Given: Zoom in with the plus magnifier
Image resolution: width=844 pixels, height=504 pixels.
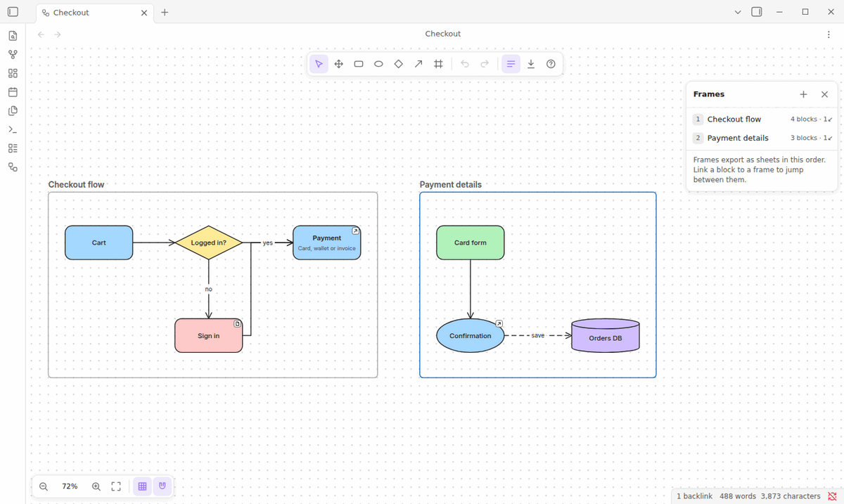Looking at the screenshot, I should [x=96, y=486].
